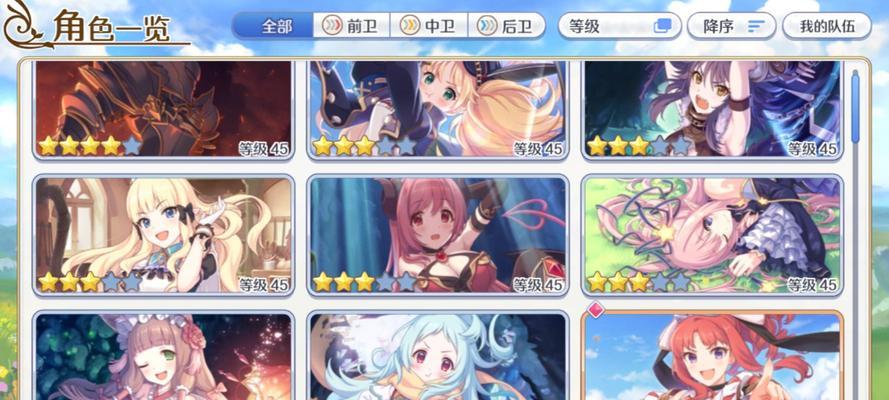The height and width of the screenshot is (400, 889).
Task: Click the red arrows icon on 前卫
Action: point(332,25)
